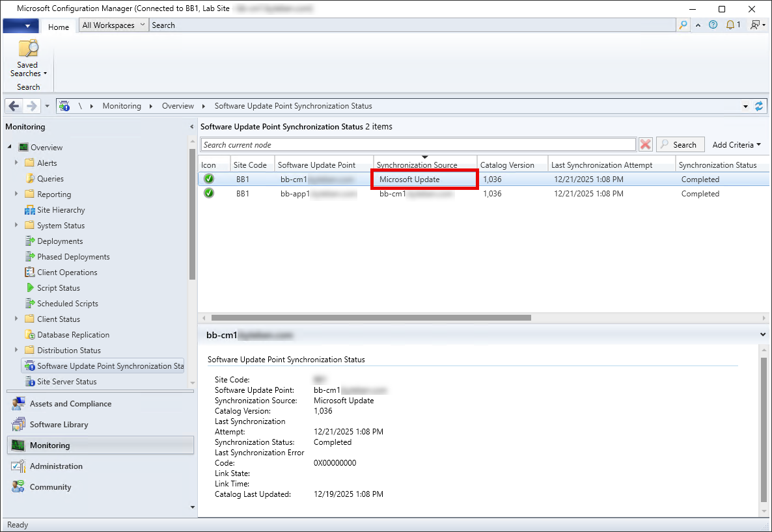Open the Database Replication node
Viewport: 772px width, 532px height.
tap(73, 335)
